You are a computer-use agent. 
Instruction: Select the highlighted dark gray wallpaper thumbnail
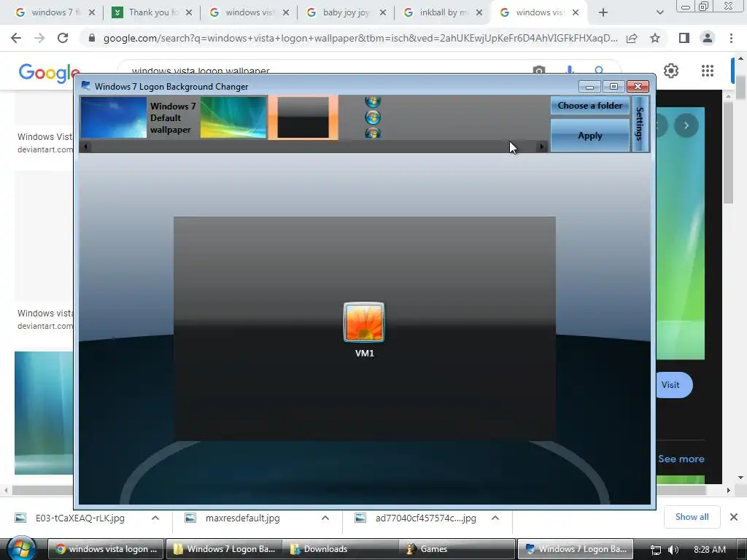pyautogui.click(x=303, y=117)
